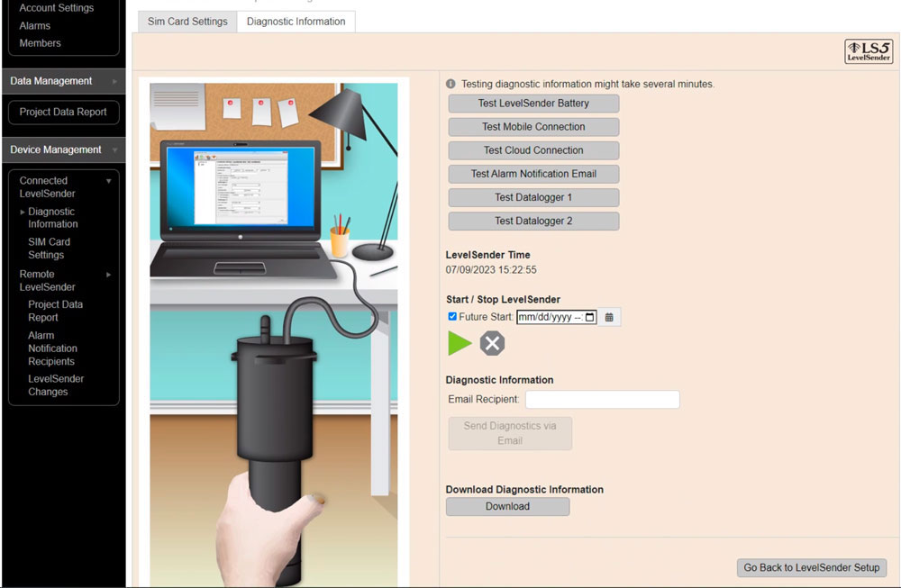Click Test Cloud Connection

532,149
